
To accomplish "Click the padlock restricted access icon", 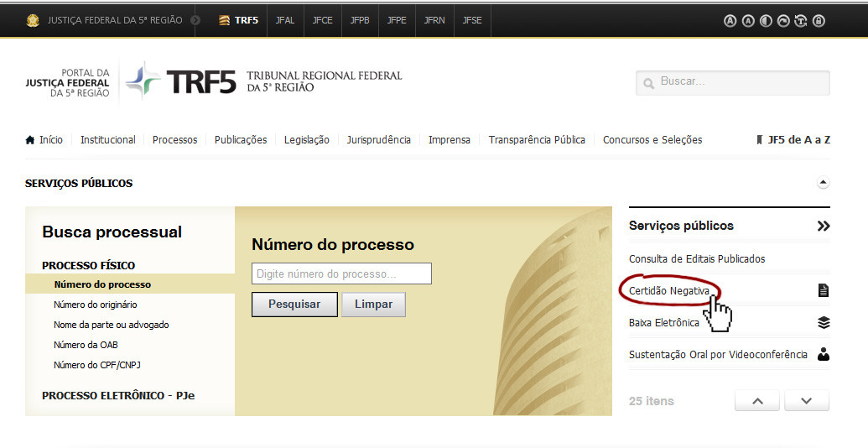I will click(x=819, y=21).
